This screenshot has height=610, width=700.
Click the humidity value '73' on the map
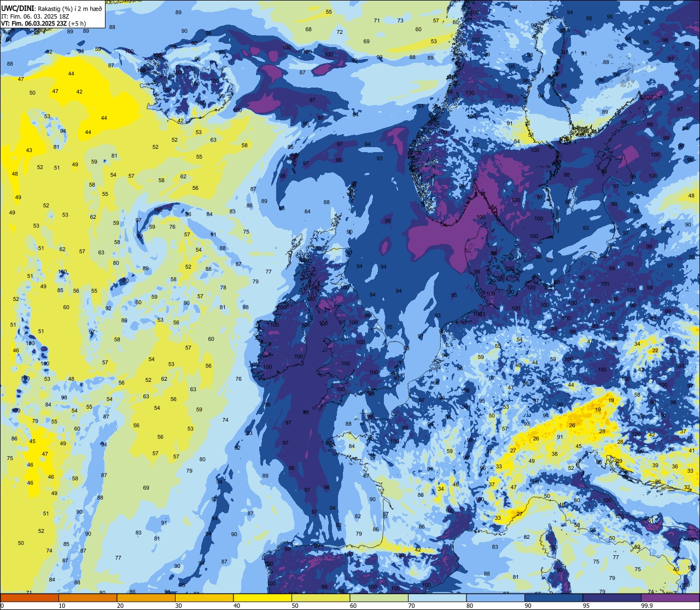400,21
